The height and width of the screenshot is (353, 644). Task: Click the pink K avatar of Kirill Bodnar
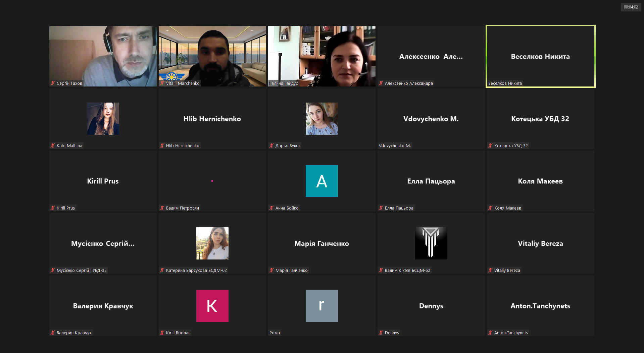212,306
